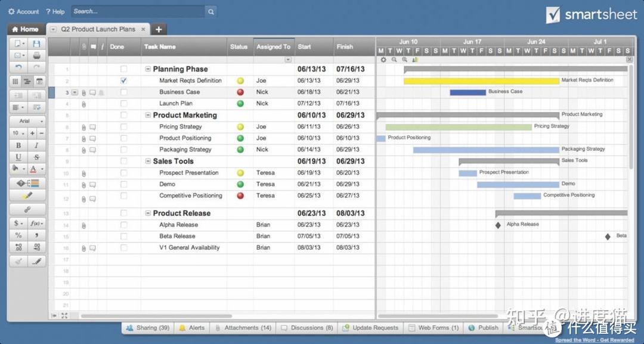The height and width of the screenshot is (344, 644).
Task: Uncheck Done box for Market Reqts Definition
Action: pyautogui.click(x=123, y=80)
